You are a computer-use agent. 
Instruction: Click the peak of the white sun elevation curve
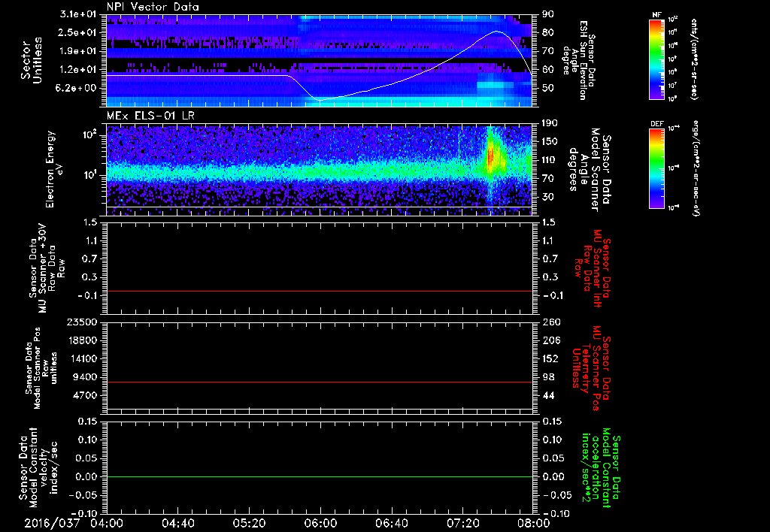[x=496, y=32]
